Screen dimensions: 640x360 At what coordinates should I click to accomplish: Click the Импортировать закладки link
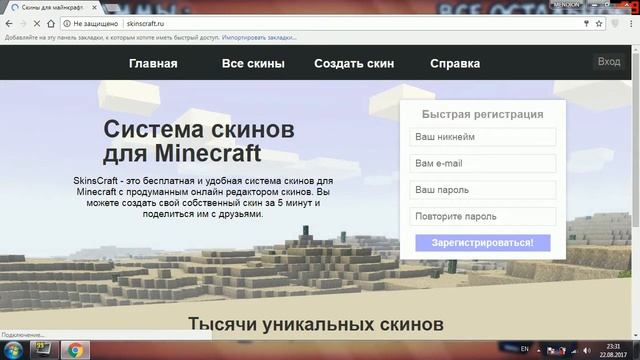(259, 38)
